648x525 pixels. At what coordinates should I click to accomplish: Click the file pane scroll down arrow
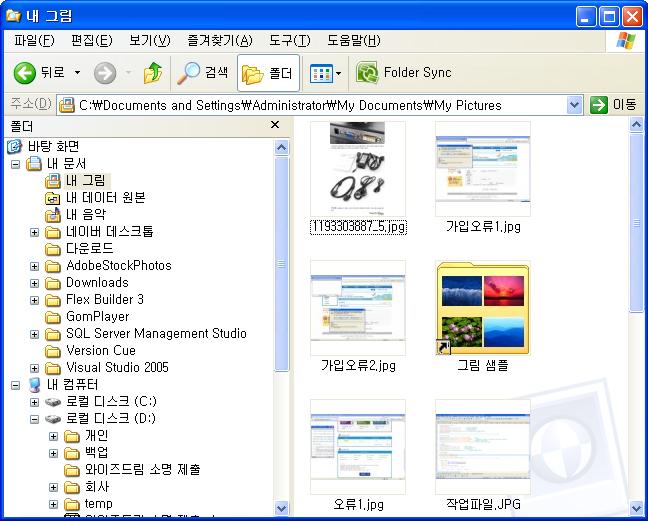coord(636,508)
